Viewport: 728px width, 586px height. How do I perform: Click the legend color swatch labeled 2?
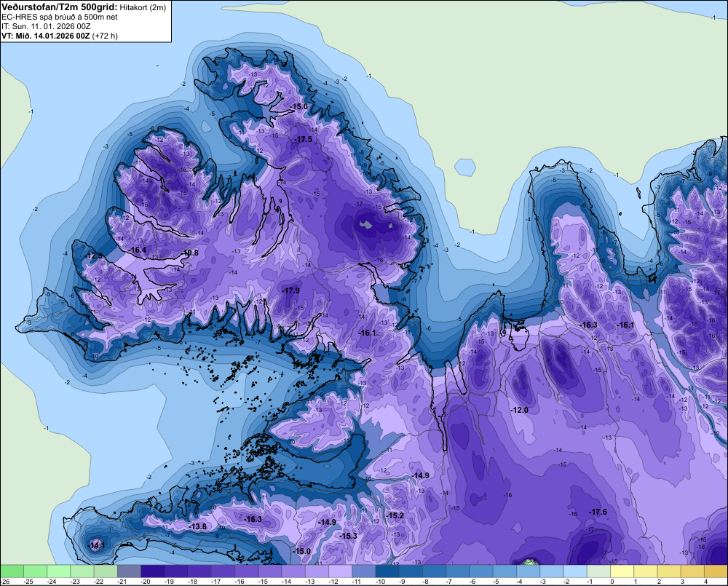(668, 571)
